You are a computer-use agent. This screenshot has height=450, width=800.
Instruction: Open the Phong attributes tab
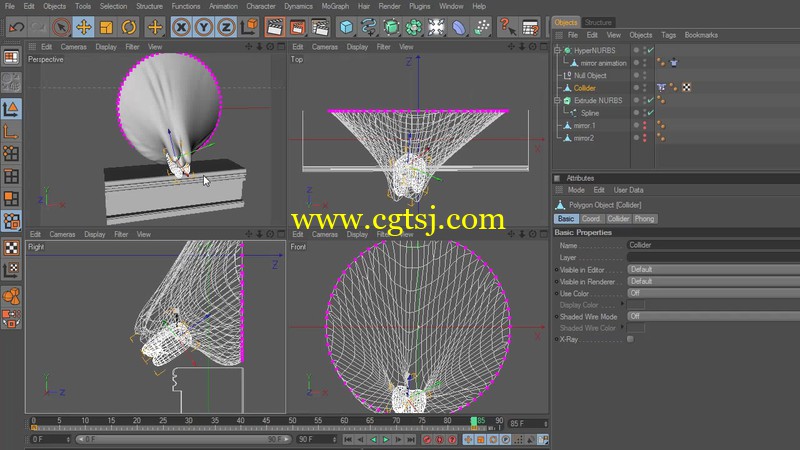[644, 218]
